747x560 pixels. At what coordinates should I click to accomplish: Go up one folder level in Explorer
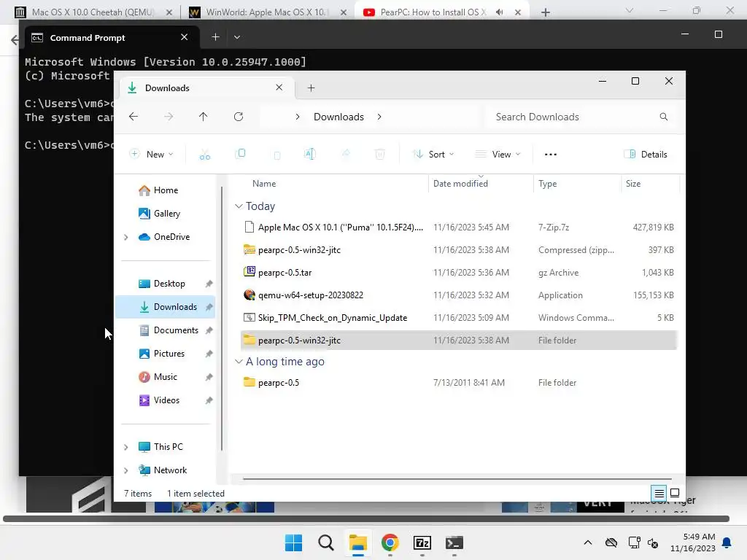click(203, 117)
